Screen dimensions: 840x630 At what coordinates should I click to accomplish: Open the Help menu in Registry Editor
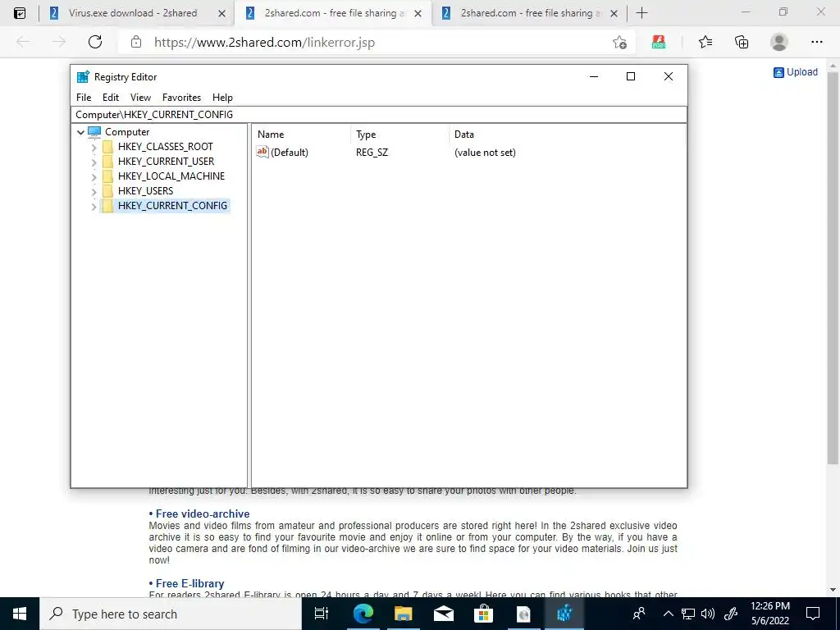[222, 98]
